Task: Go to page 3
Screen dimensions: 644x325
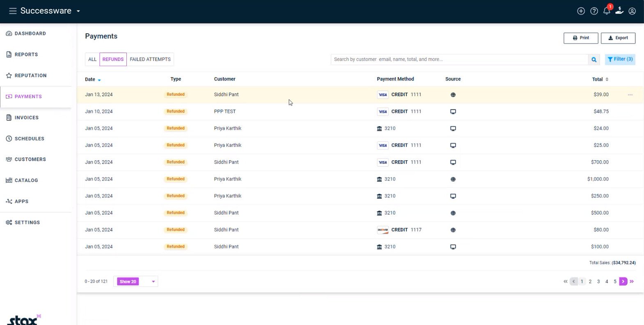Action: pyautogui.click(x=598, y=281)
